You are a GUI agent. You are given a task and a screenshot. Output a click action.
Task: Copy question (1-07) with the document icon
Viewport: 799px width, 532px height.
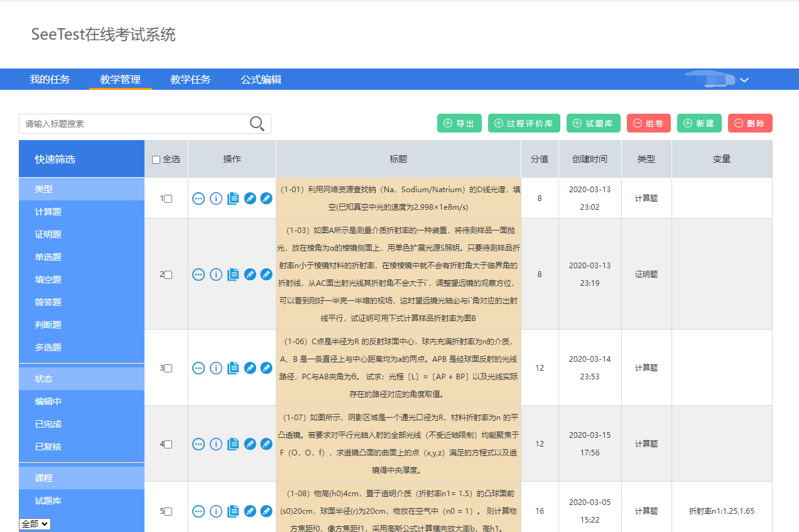tap(233, 444)
